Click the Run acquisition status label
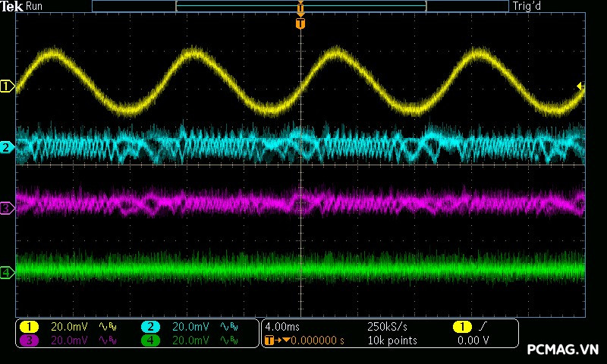Viewport: 607px width, 364px height. point(34,6)
